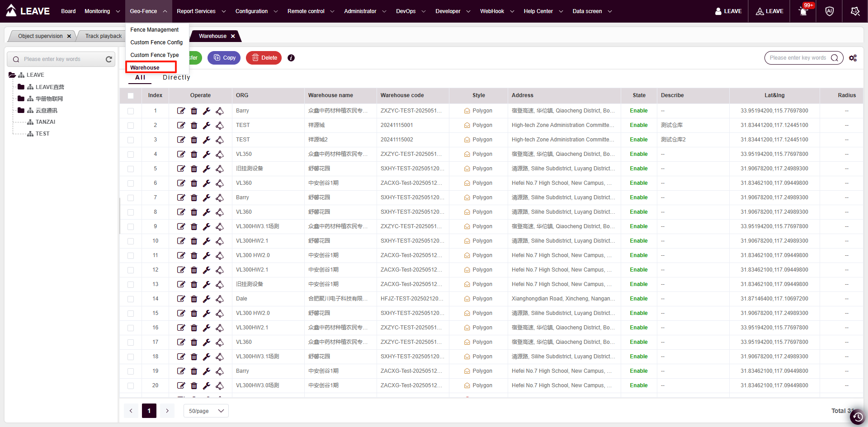
Task: Click the trash icon in row 3
Action: (x=194, y=140)
